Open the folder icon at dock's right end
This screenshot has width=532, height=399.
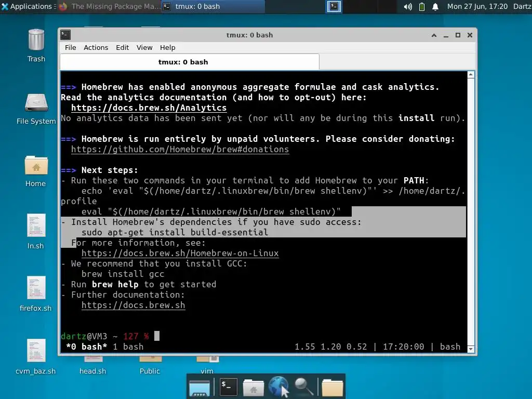coord(332,388)
